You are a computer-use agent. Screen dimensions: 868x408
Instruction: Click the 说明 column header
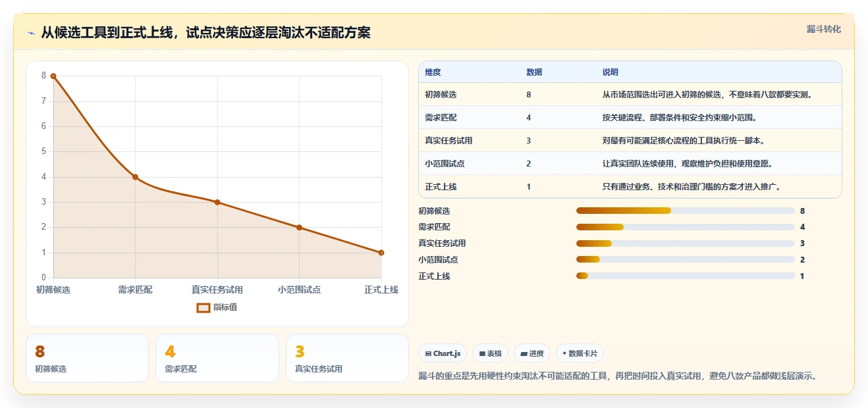pos(610,72)
